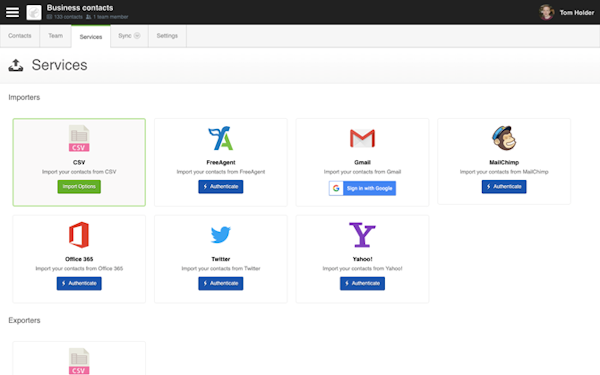
Task: Click the 'Gmail' card title
Action: point(362,162)
